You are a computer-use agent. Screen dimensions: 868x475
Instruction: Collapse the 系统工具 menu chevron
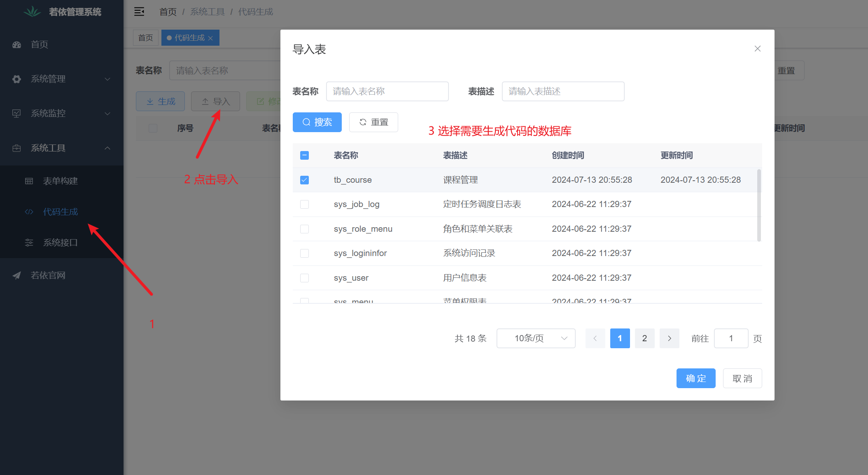(107, 148)
